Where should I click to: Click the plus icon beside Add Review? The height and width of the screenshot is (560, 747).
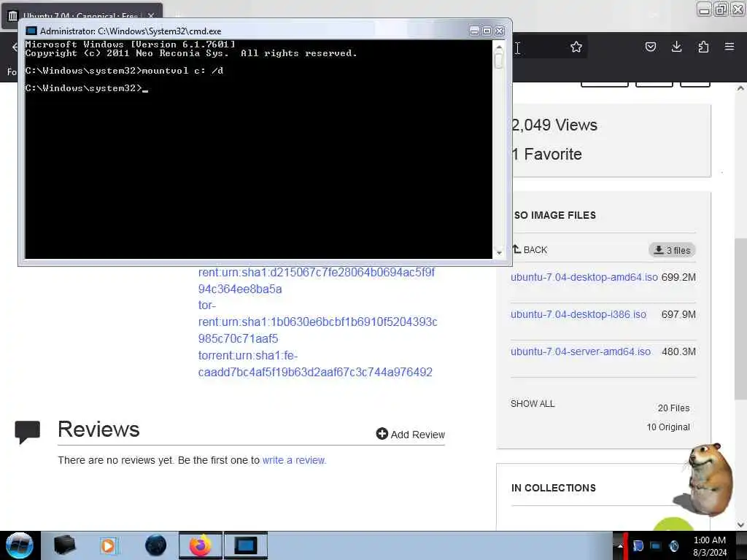[x=382, y=434]
